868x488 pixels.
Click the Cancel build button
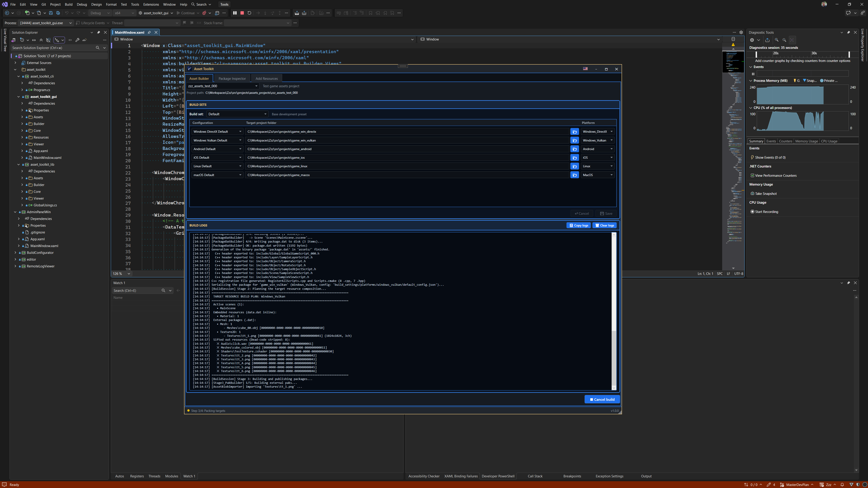point(602,399)
